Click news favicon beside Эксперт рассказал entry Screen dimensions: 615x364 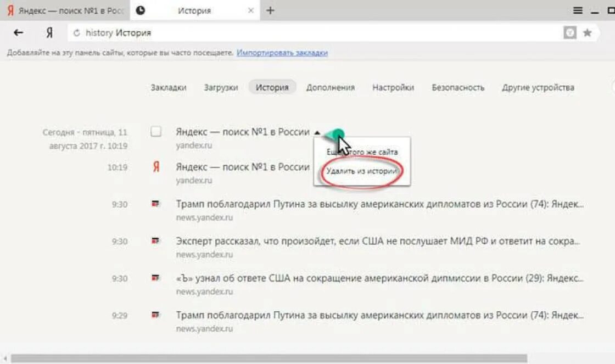[156, 240]
